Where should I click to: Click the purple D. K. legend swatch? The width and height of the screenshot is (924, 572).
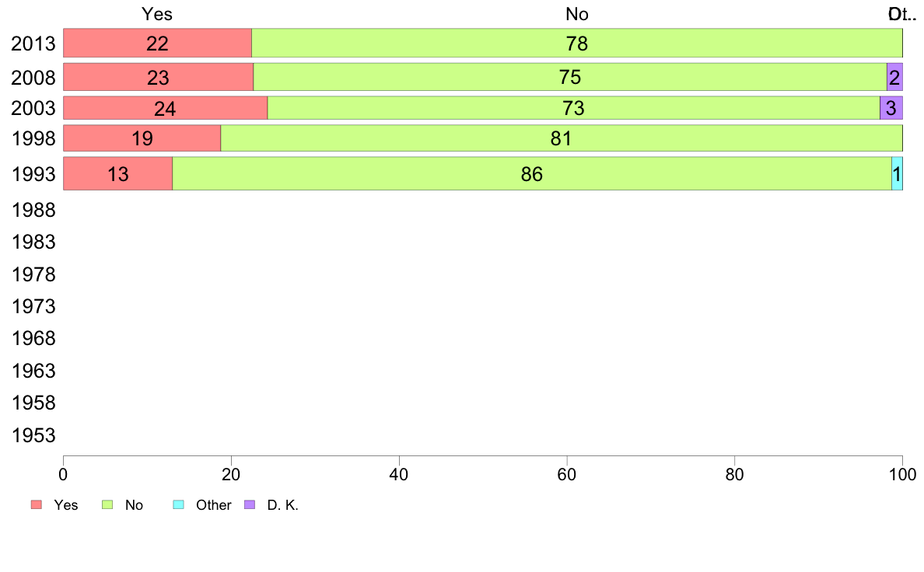[250, 505]
